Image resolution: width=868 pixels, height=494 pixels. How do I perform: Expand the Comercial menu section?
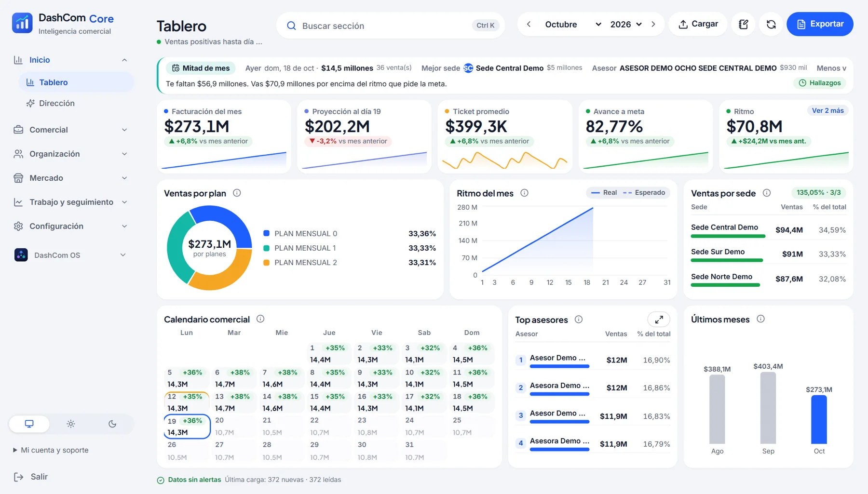(x=71, y=130)
